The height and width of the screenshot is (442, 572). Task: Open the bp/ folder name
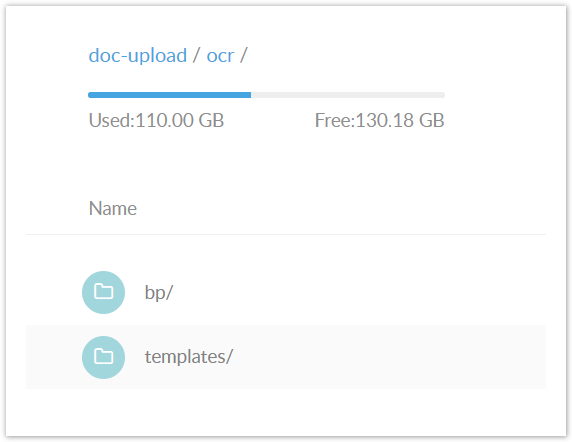tap(159, 292)
